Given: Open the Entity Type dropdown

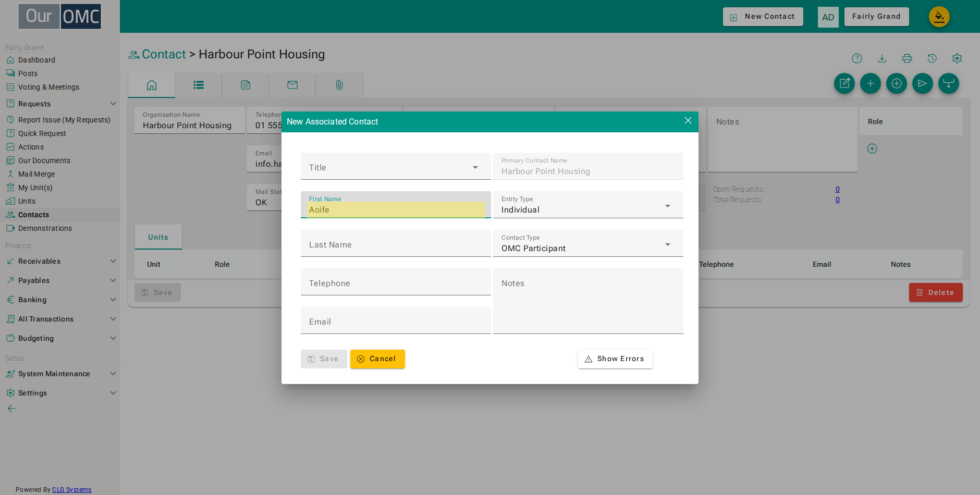Looking at the screenshot, I should [x=588, y=205].
